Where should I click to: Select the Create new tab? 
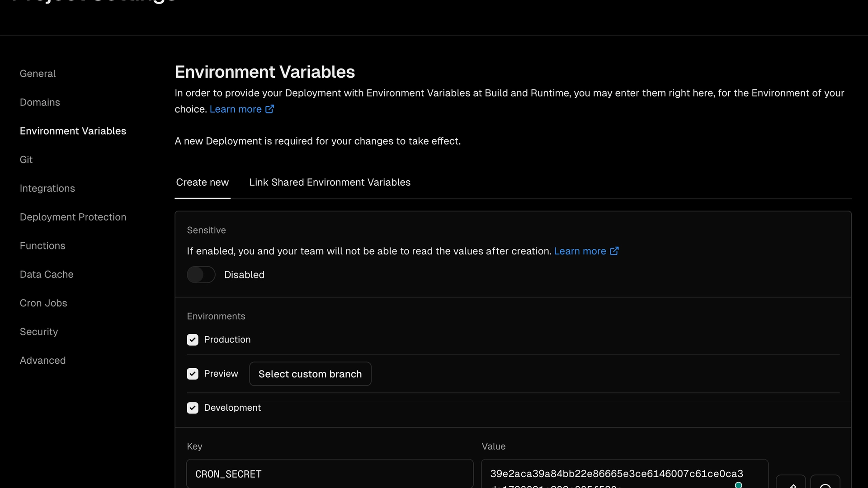pos(202,183)
